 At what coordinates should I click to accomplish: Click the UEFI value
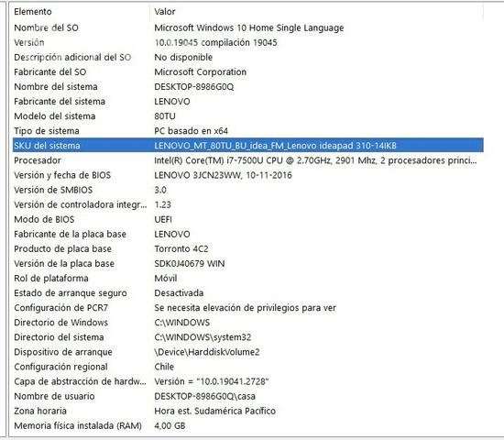163,220
